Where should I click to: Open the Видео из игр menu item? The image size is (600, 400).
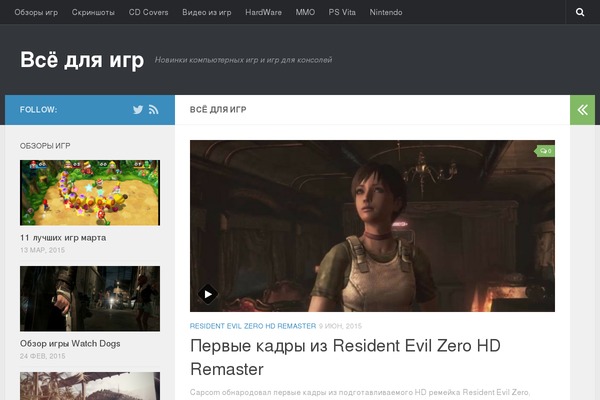pyautogui.click(x=207, y=12)
